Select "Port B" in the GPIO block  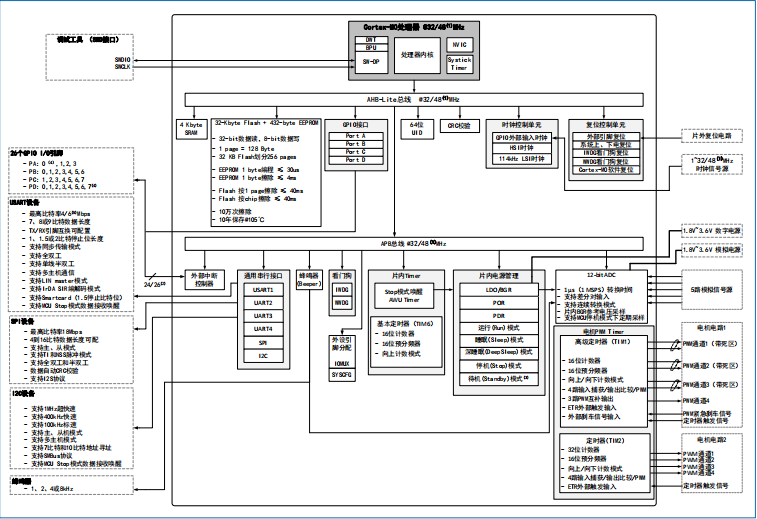(x=356, y=144)
